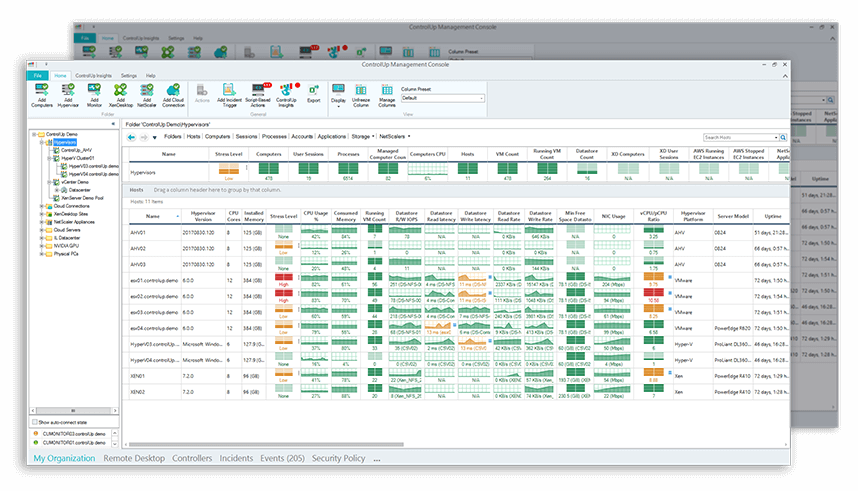Select ControlUp_AHV in the tree
Screen dimensions: 858x491
pyautogui.click(x=76, y=150)
